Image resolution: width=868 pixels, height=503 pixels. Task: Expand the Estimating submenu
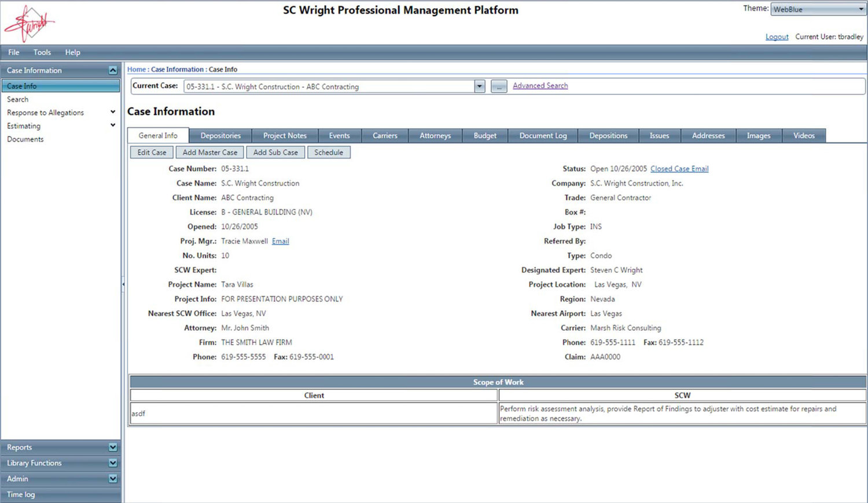(x=113, y=125)
